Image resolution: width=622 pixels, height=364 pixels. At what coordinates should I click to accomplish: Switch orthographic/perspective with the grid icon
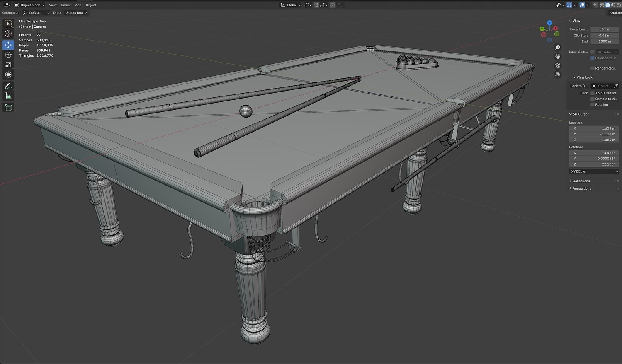pyautogui.click(x=558, y=74)
